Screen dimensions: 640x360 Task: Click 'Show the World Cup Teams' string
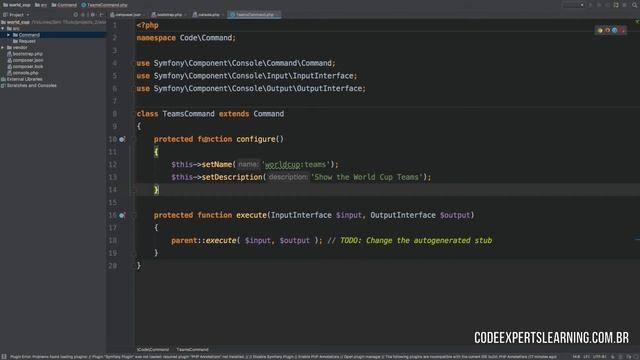point(367,177)
